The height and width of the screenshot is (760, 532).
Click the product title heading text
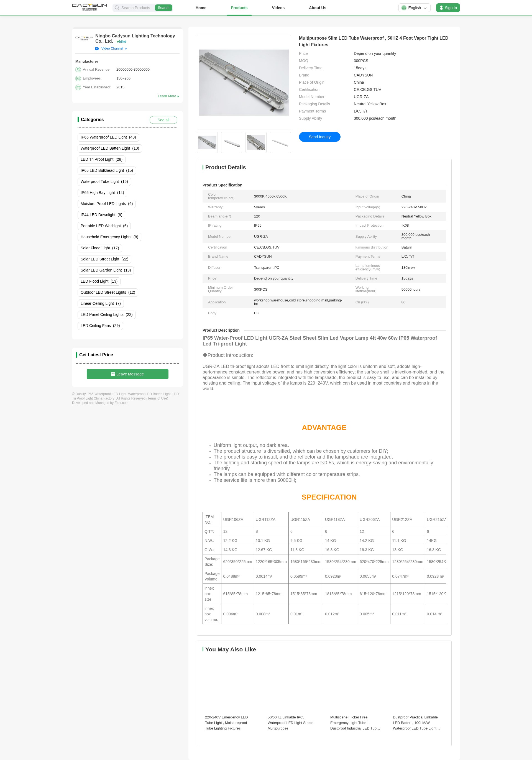click(x=374, y=41)
